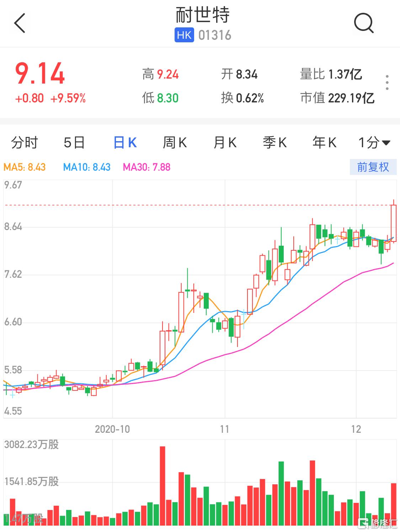Open the search magnifier icon

(x=364, y=23)
